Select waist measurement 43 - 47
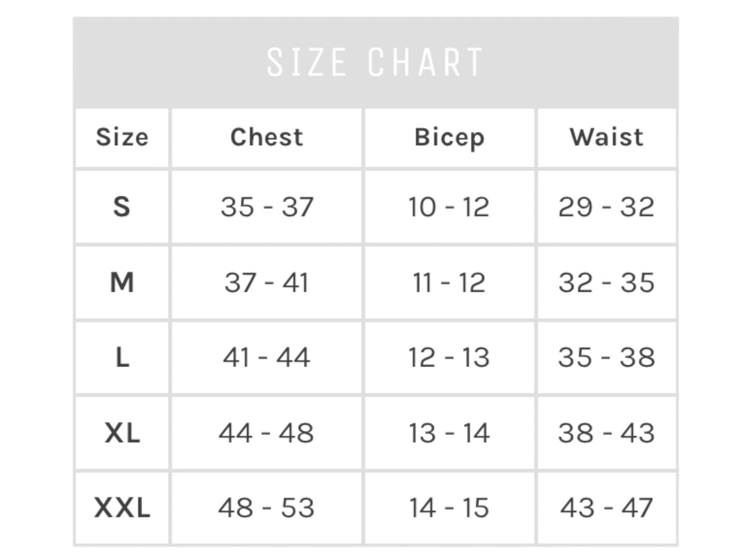This screenshot has height=560, width=747. coord(606,508)
